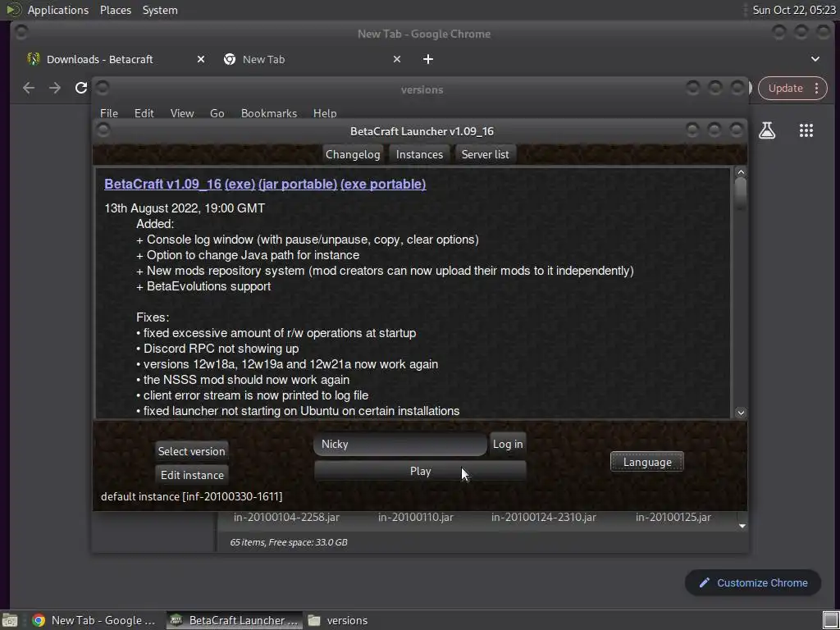
Task: Select in-20100125.jar in versions window
Action: click(673, 517)
